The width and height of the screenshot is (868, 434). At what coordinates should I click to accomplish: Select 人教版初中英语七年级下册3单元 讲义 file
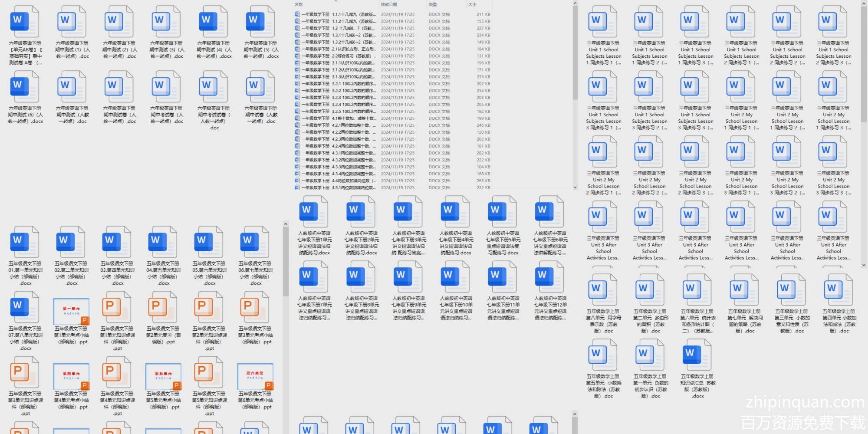409,226
